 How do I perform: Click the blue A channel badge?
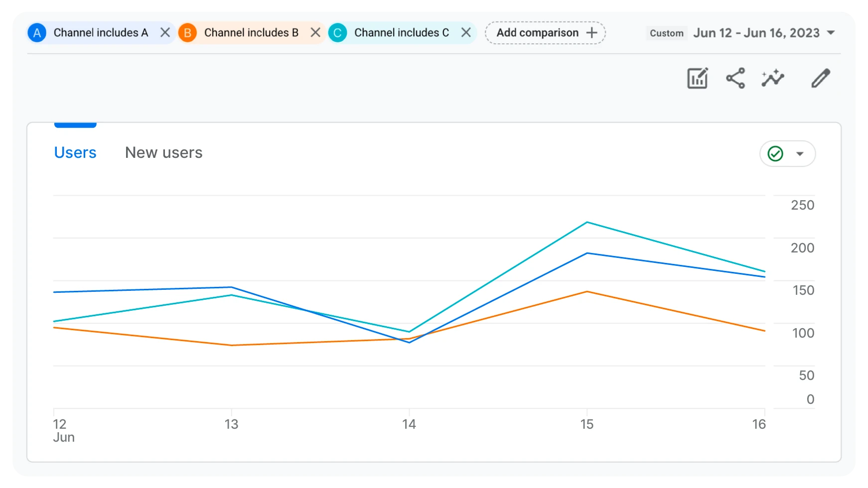tap(37, 33)
